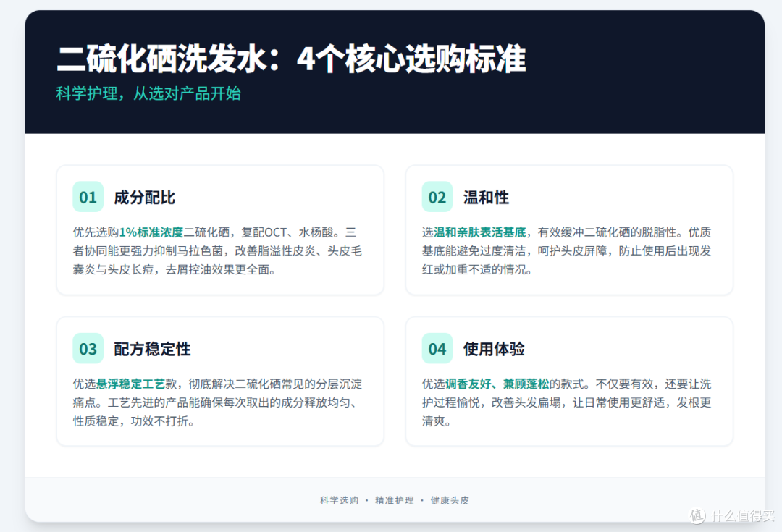Select the 成分配比 card heading
The image size is (782, 532).
[x=145, y=198]
